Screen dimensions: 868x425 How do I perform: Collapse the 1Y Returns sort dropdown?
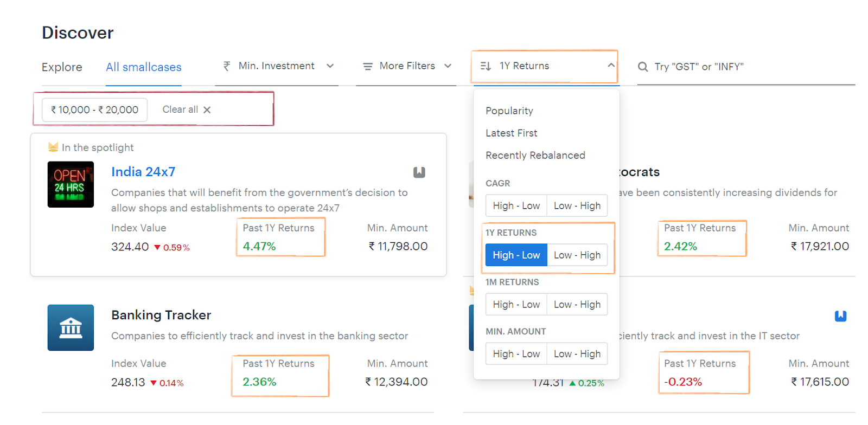[611, 66]
